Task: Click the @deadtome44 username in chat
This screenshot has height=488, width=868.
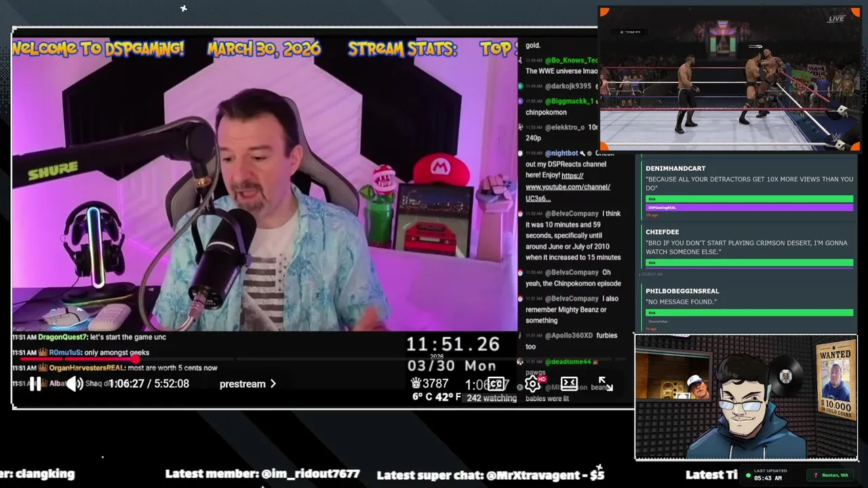Action: coord(568,362)
